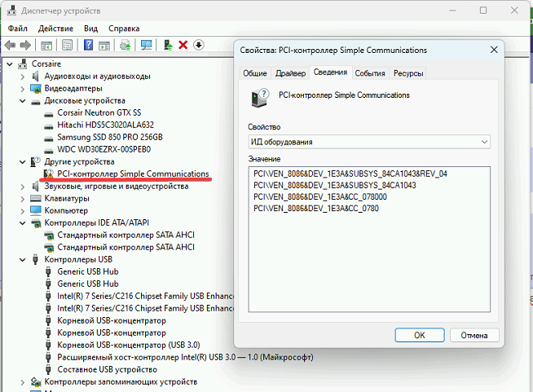Click the Help toolbar icon with question mark
This screenshot has width=533, height=392.
click(x=88, y=45)
